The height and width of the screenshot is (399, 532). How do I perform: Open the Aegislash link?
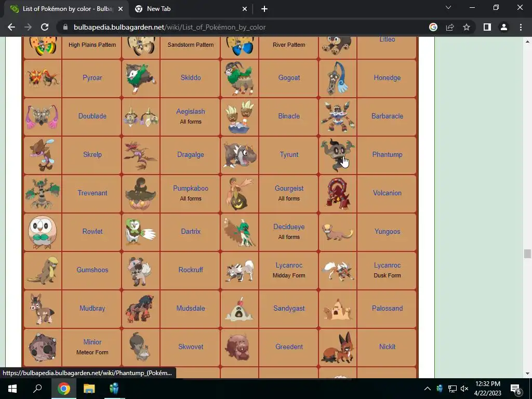(191, 111)
